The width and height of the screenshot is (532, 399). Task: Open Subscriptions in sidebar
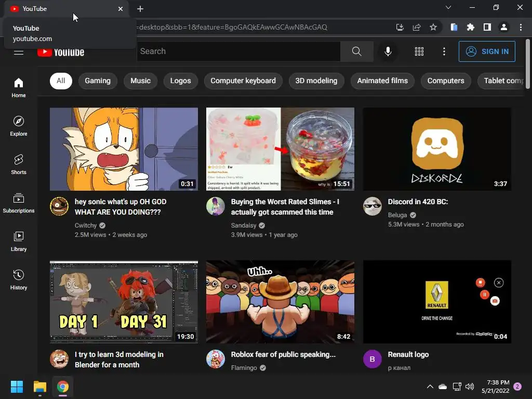point(19,203)
